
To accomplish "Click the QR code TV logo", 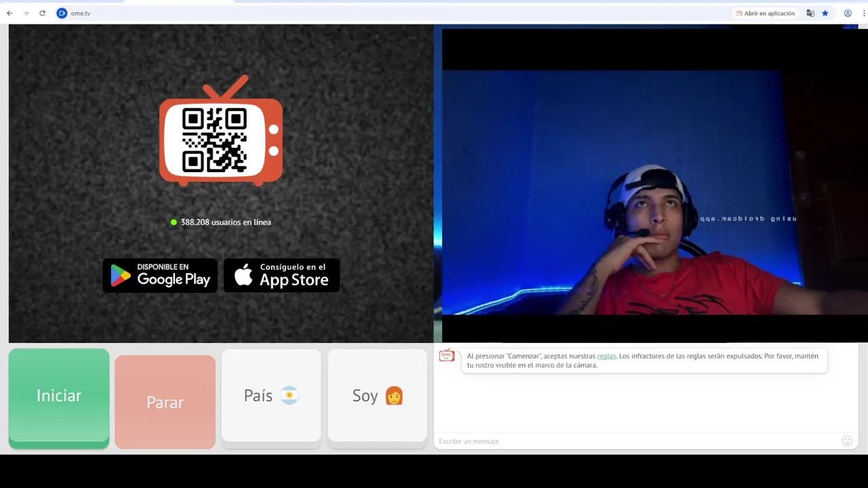I will (x=221, y=130).
